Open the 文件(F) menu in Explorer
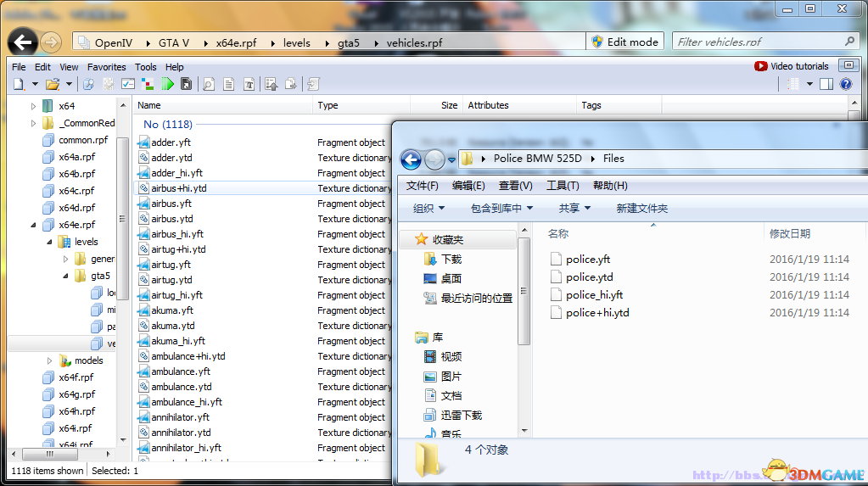Screen dimensions: 868x486 pyautogui.click(x=423, y=186)
